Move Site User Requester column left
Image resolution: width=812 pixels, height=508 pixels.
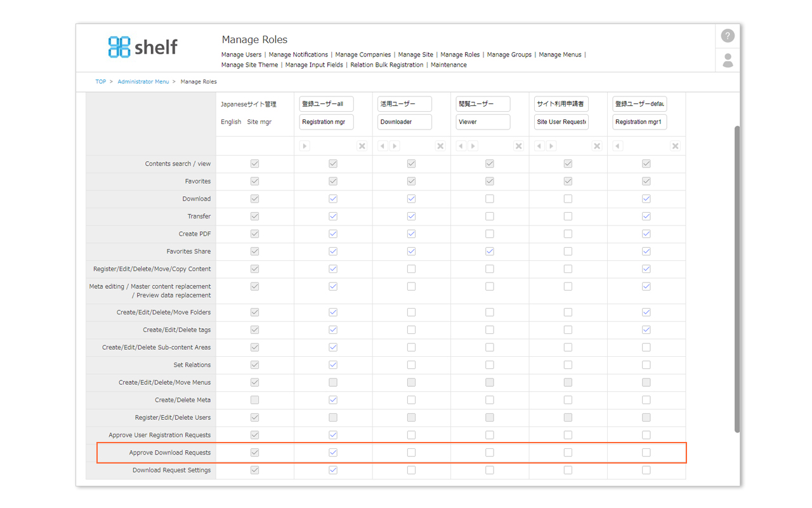[x=539, y=146]
